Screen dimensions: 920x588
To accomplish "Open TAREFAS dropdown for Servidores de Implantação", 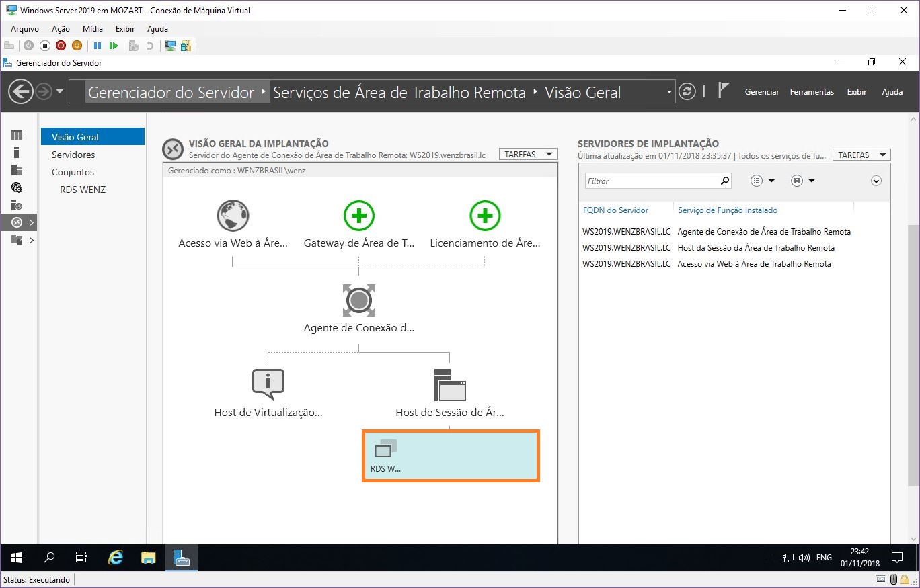I will pyautogui.click(x=861, y=155).
